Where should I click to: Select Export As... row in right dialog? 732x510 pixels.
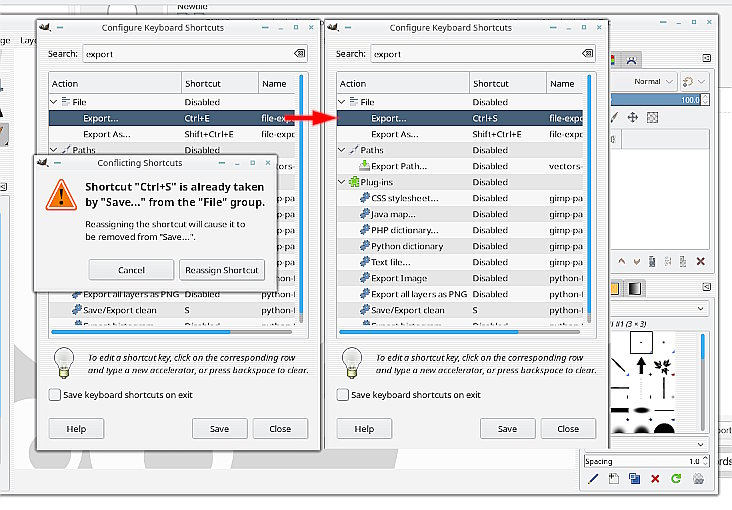[460, 134]
